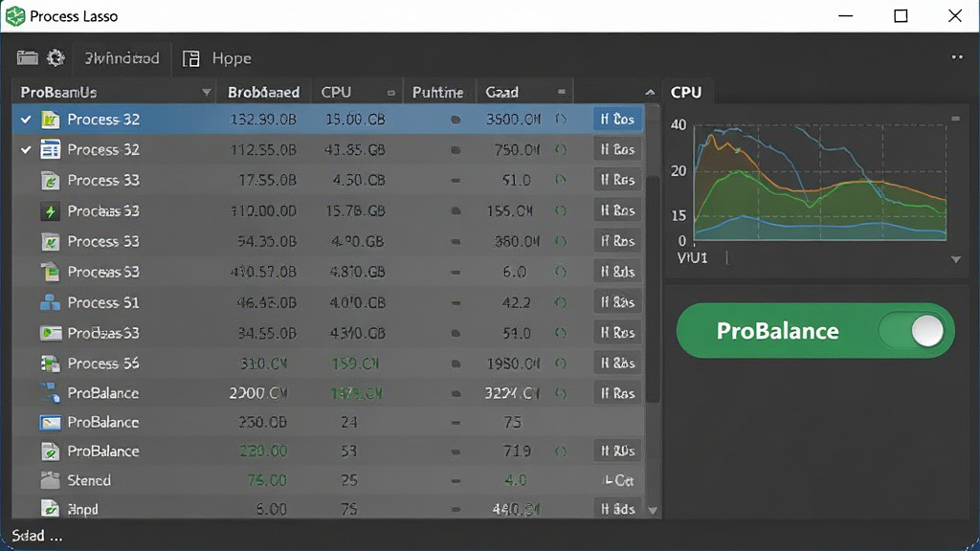Viewport: 980px width, 551px height.
Task: Click the leaf icon of Process 33 row
Action: pyautogui.click(x=50, y=181)
